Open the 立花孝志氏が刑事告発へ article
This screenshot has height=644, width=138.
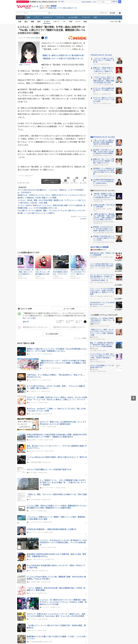(x=51, y=529)
